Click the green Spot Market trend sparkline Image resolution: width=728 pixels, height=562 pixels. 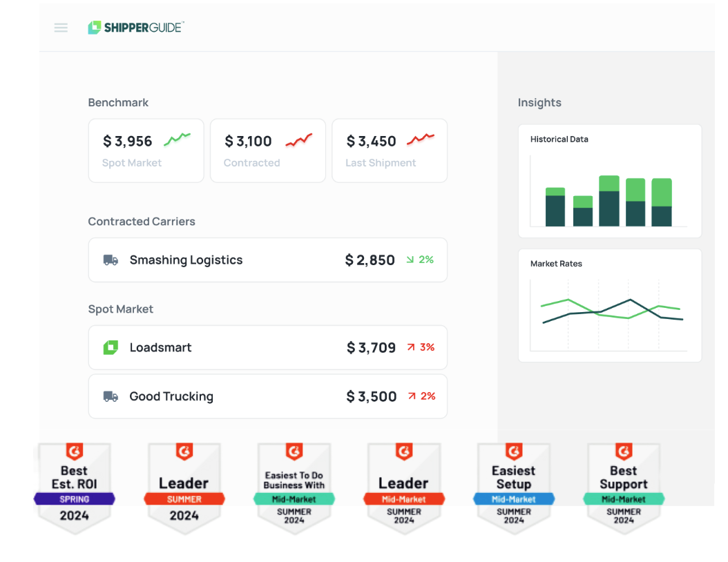177,139
